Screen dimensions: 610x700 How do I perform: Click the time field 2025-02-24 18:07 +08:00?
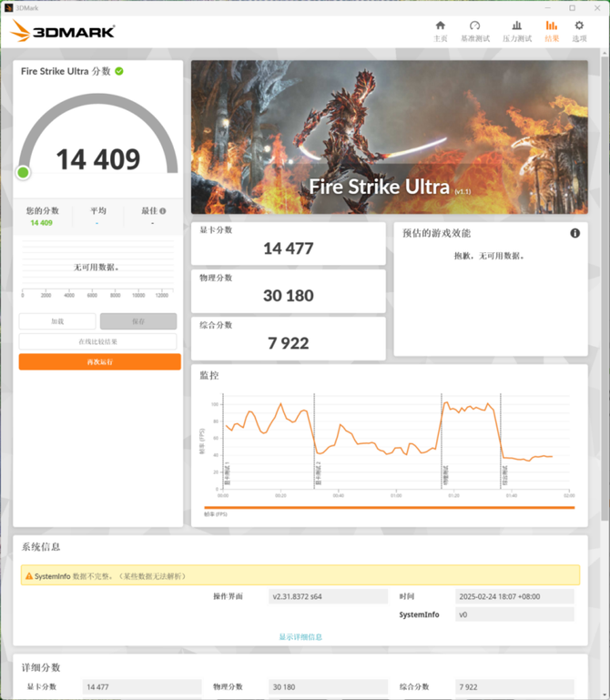click(x=514, y=596)
